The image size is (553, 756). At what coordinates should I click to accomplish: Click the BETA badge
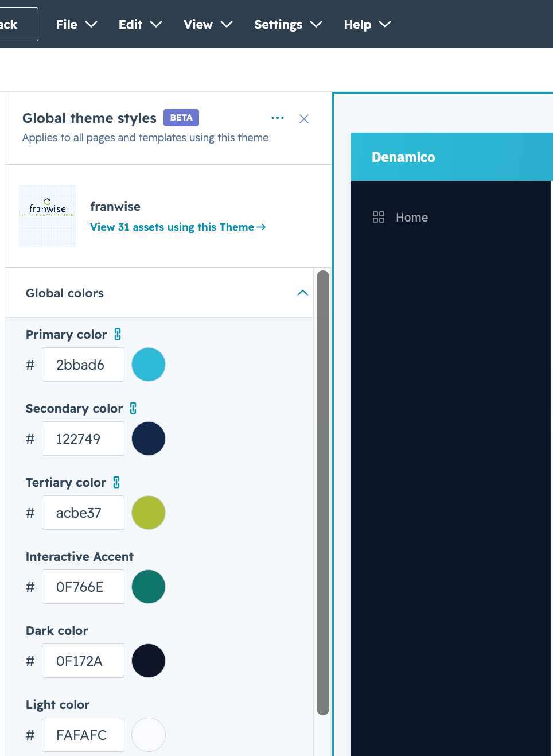coord(181,118)
